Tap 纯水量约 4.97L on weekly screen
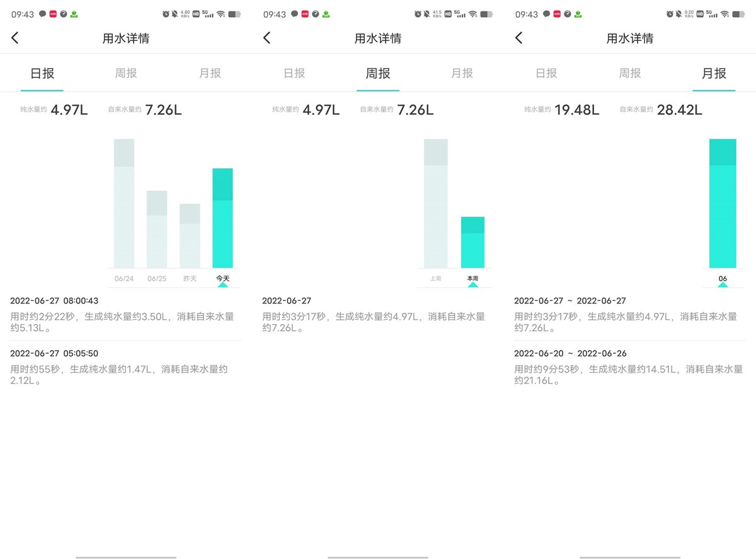The image size is (756, 559). click(306, 110)
